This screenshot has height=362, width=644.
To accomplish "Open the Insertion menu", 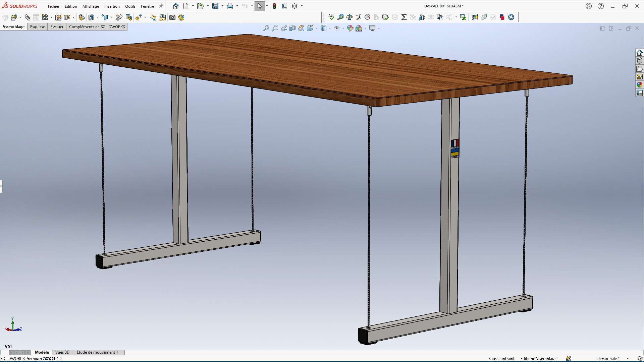I will tap(112, 6).
